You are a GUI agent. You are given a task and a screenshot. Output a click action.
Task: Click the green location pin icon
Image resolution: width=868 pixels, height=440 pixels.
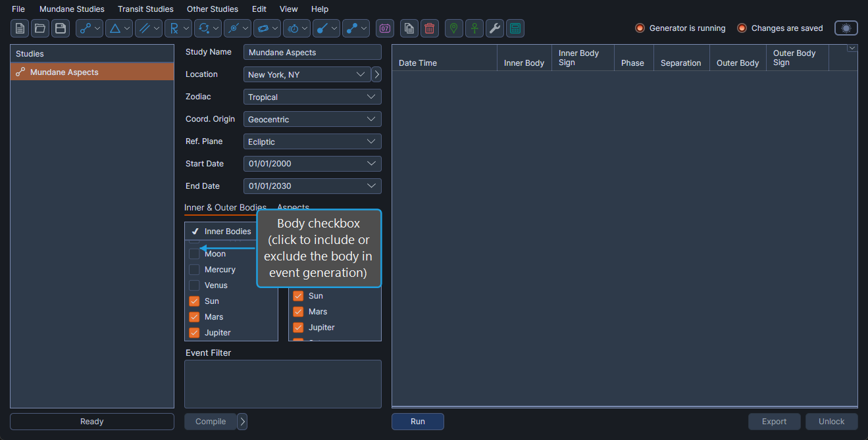click(x=454, y=28)
